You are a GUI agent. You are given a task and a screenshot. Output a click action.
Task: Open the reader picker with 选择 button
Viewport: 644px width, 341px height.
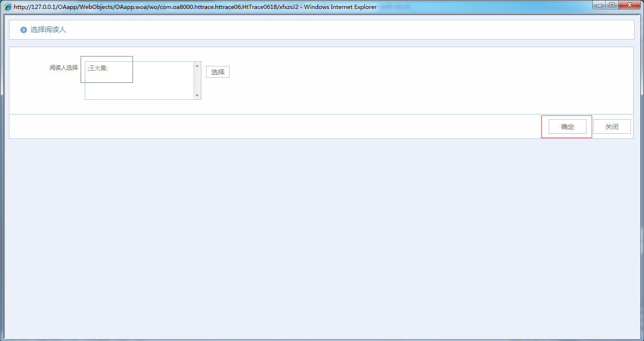217,72
